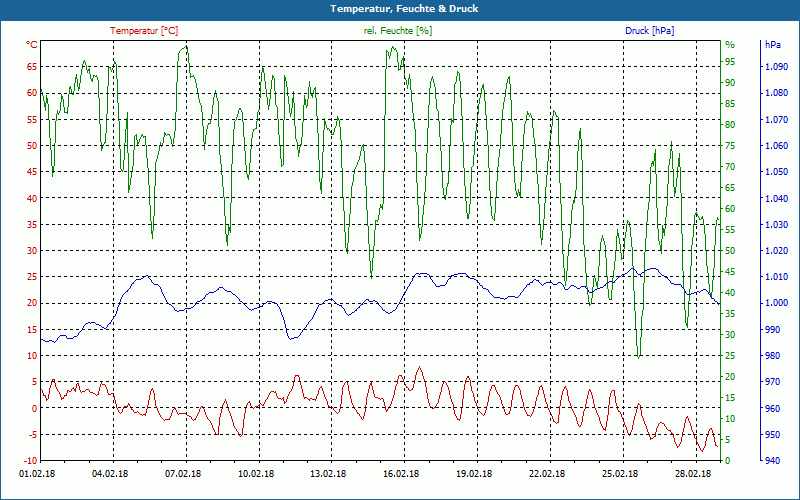800x500 pixels.
Task: Click '70' on the green humidity axis
Action: pyautogui.click(x=730, y=167)
